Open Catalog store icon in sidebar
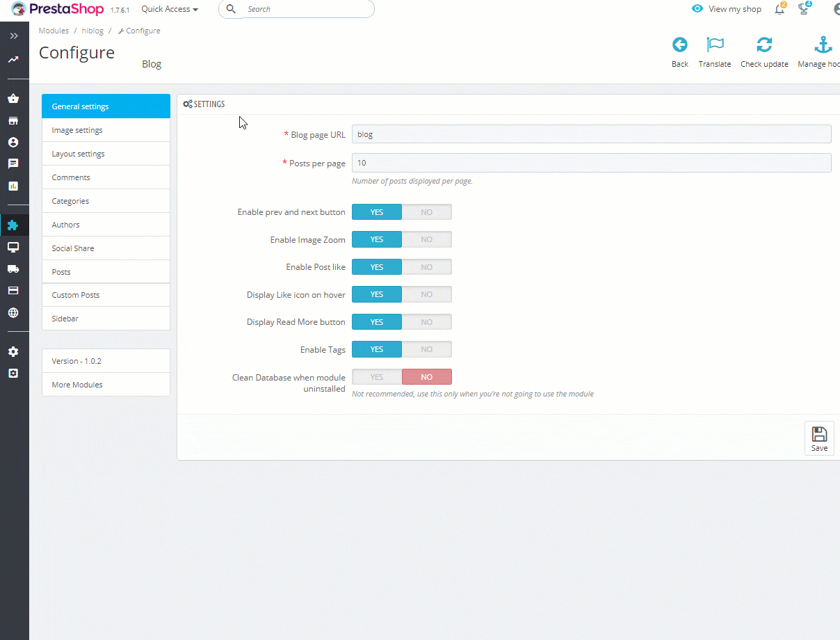Viewport: 840px width, 640px height. 13,120
